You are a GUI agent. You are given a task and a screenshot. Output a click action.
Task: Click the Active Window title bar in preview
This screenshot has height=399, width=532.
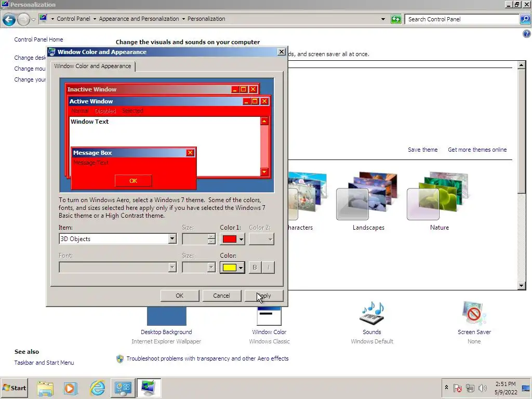(169, 101)
